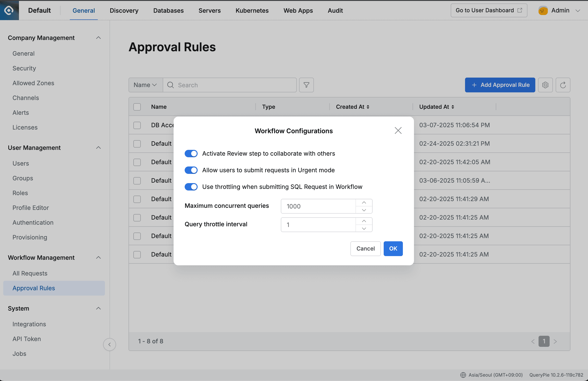Collapse the Workflow Management section
This screenshot has width=588, height=381.
98,258
